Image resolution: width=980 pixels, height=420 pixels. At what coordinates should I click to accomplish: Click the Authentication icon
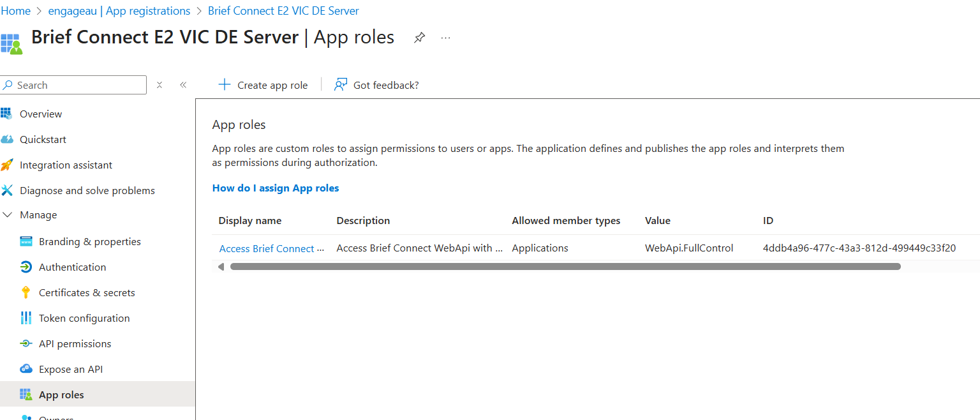pyautogui.click(x=26, y=267)
